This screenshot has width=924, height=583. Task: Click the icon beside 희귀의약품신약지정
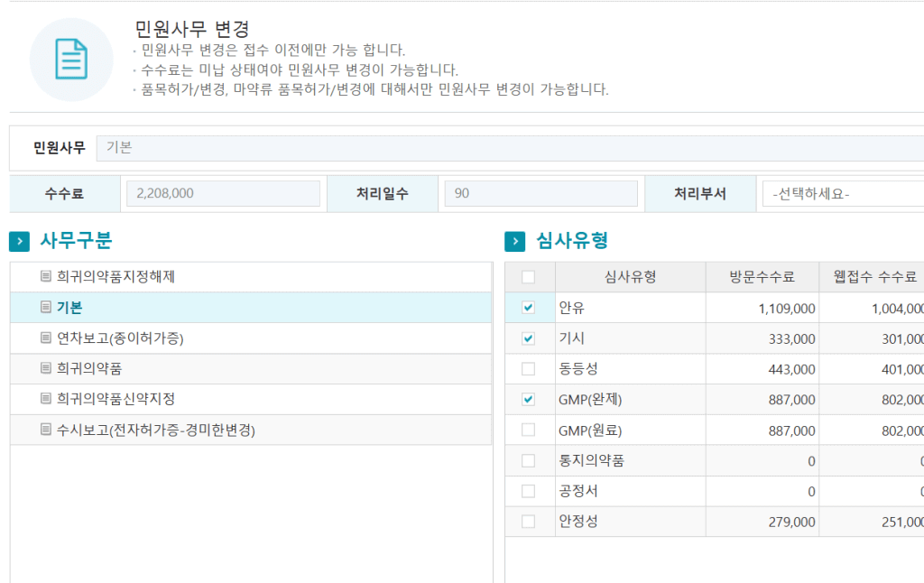(46, 399)
